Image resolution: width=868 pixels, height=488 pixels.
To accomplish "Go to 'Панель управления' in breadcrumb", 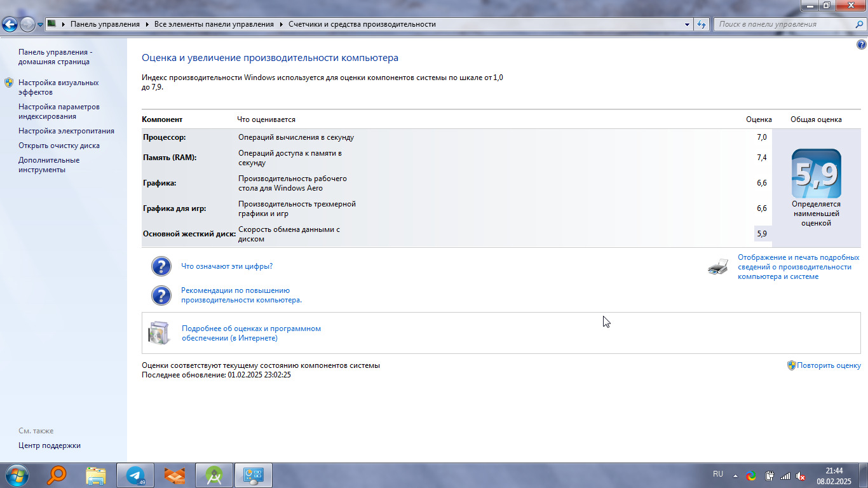I will click(105, 24).
